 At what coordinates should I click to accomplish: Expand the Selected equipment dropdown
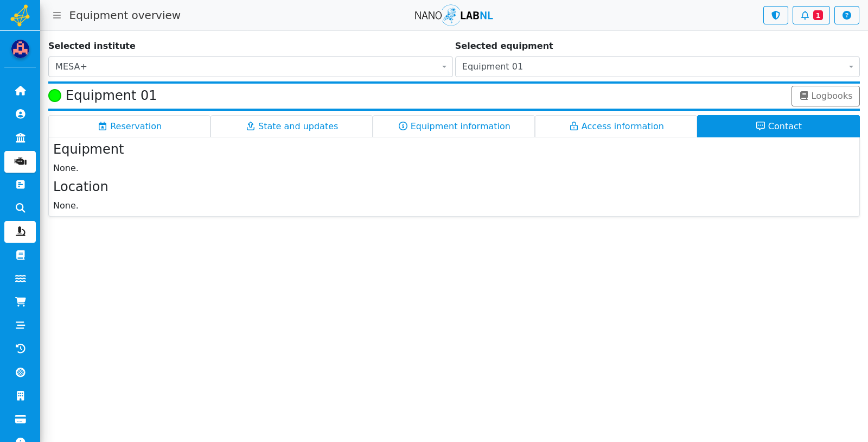(658, 67)
